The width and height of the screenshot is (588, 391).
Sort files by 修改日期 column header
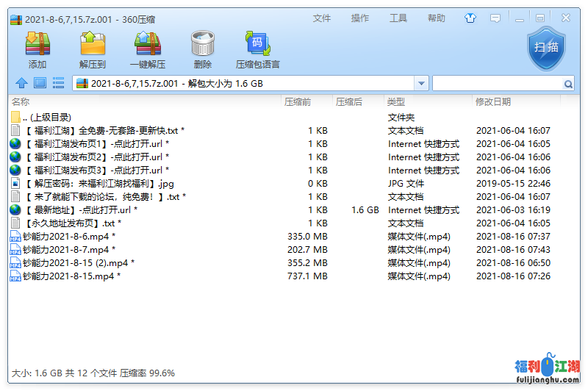(492, 102)
